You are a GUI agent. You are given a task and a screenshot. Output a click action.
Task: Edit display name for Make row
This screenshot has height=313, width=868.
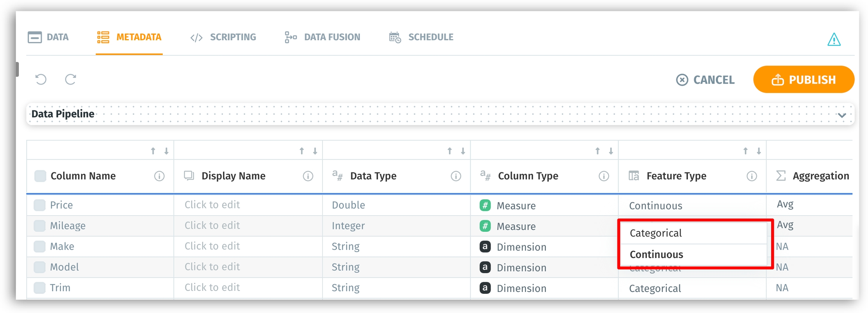point(212,246)
